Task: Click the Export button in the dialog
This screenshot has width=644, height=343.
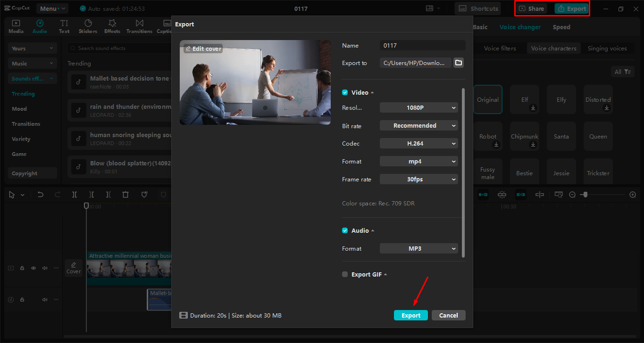Action: click(x=411, y=315)
